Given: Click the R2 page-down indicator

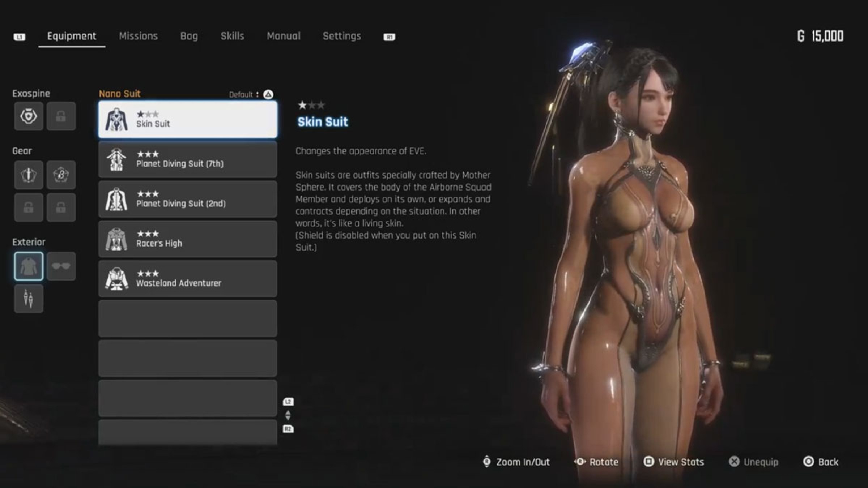Looking at the screenshot, I should click(288, 429).
